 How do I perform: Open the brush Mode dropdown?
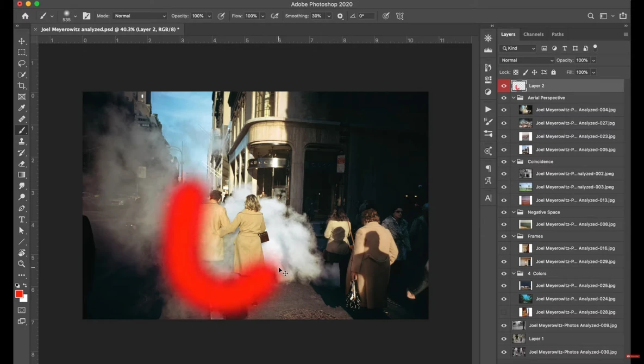140,16
